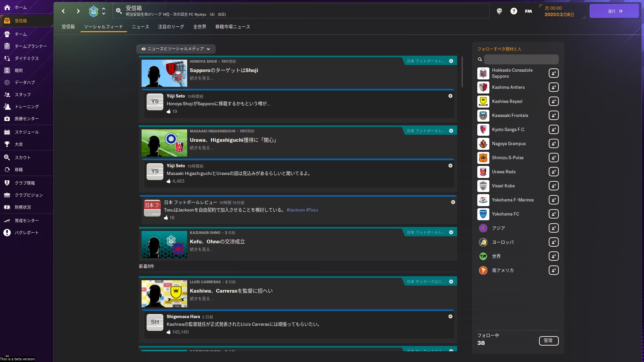Open settings gear on Yûji Seto's post

coord(450,96)
